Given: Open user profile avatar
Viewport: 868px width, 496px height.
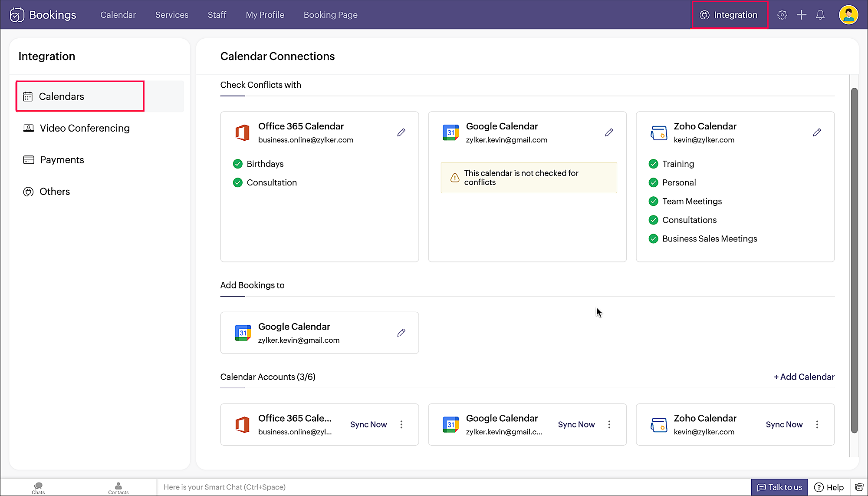Looking at the screenshot, I should tap(848, 15).
